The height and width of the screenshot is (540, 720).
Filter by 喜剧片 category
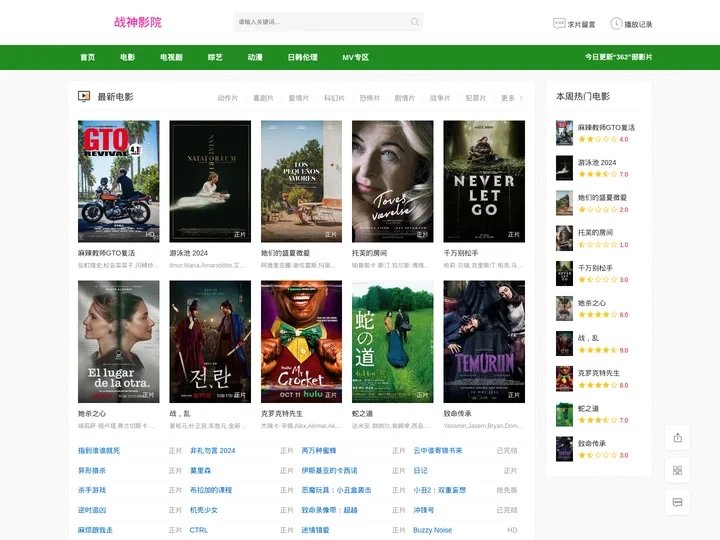263,98
